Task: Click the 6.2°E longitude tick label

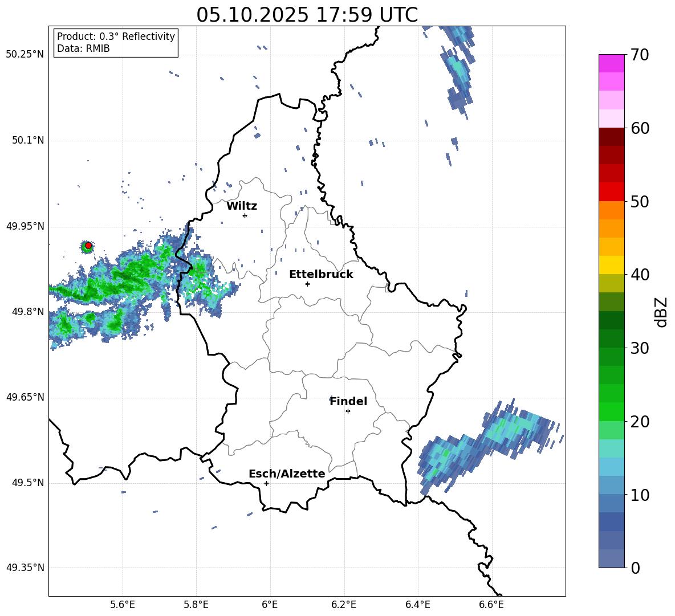Action: 344,605
